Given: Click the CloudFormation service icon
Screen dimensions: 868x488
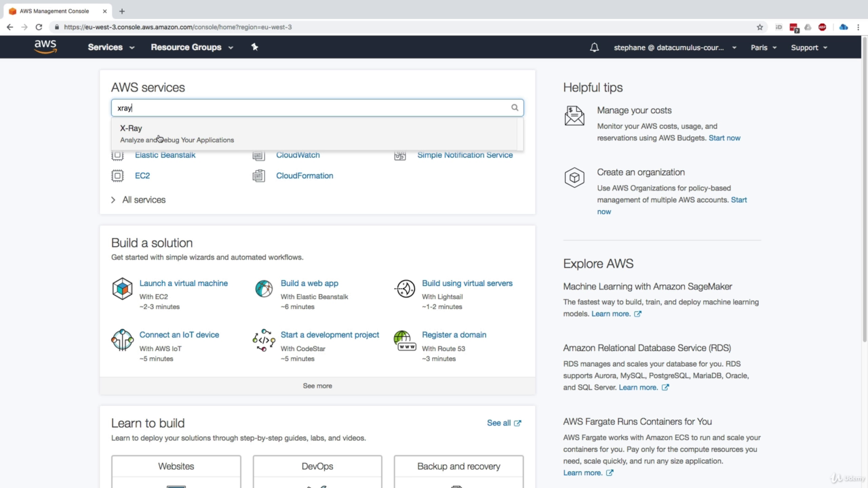Looking at the screenshot, I should click(x=258, y=176).
